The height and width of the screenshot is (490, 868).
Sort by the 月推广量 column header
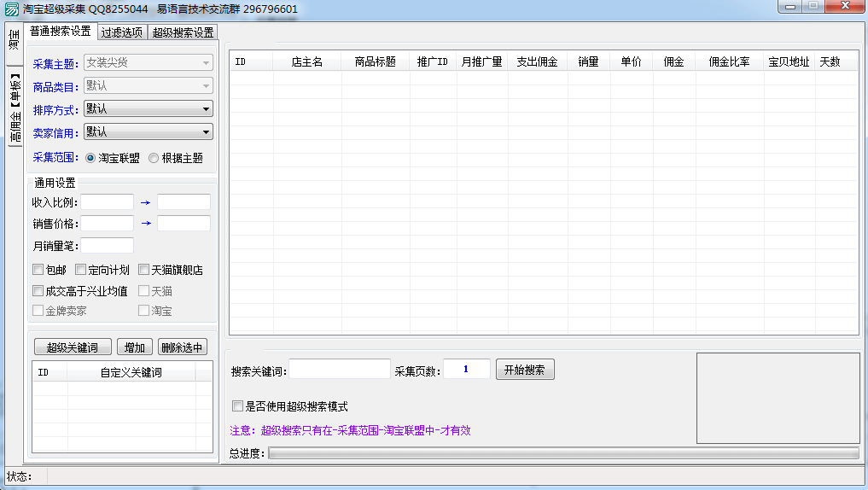pyautogui.click(x=481, y=62)
